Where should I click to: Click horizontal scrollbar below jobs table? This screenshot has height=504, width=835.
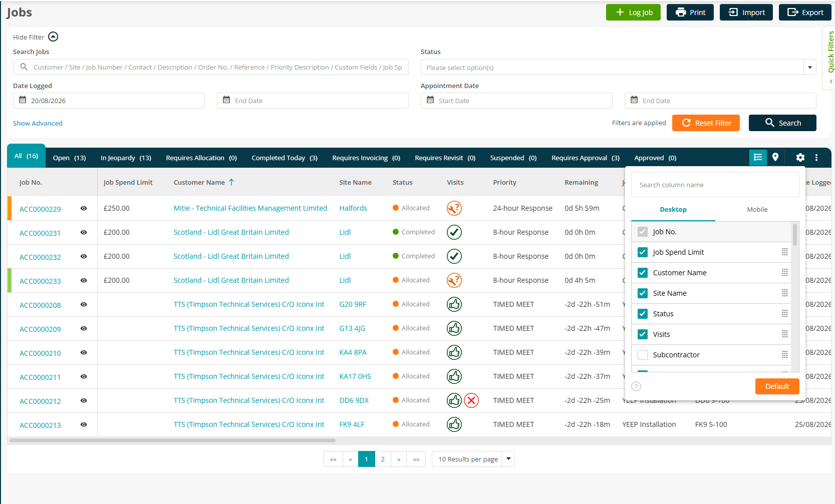172,440
